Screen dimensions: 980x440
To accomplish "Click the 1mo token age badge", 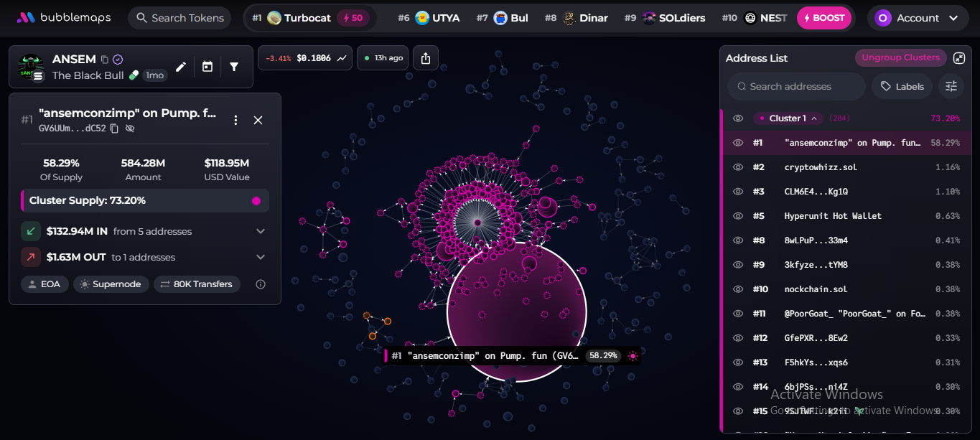I will click(x=154, y=75).
